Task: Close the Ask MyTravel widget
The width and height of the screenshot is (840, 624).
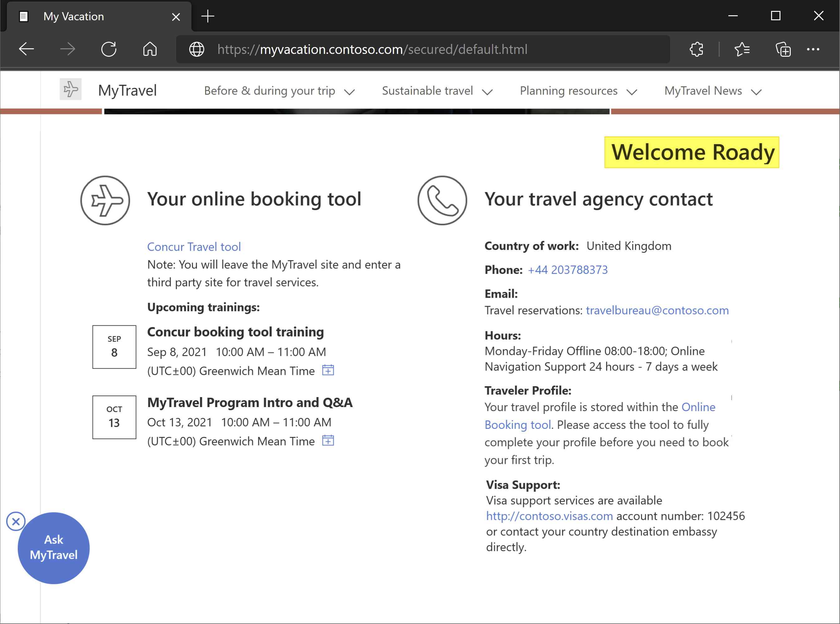Action: click(x=16, y=521)
